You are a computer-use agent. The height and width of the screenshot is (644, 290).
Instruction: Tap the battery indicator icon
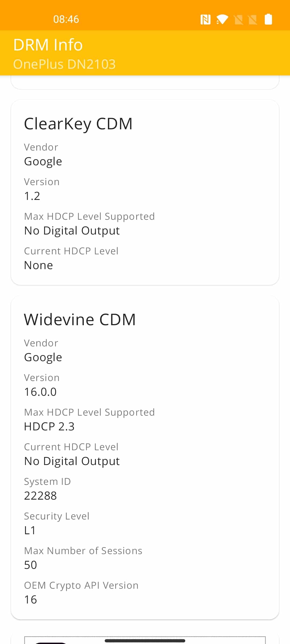click(x=268, y=19)
